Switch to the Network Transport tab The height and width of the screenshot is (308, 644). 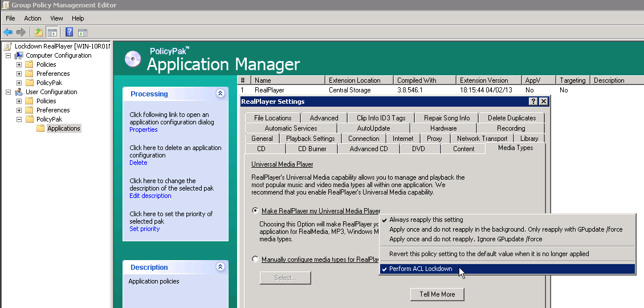tap(482, 138)
